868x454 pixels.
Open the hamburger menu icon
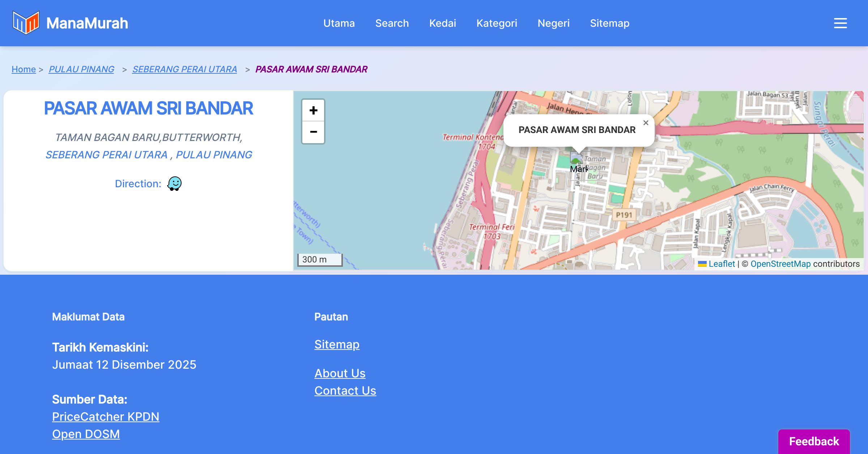click(840, 23)
